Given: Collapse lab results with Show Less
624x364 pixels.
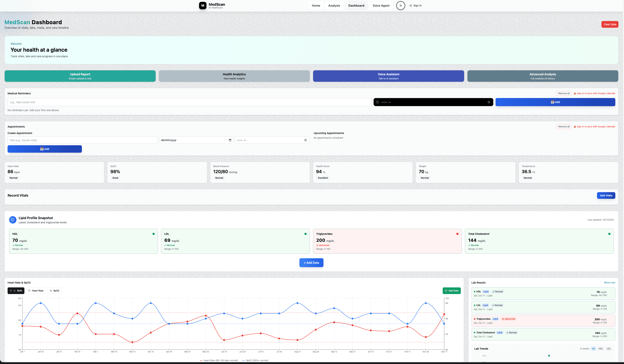Looking at the screenshot, I should pos(609,283).
